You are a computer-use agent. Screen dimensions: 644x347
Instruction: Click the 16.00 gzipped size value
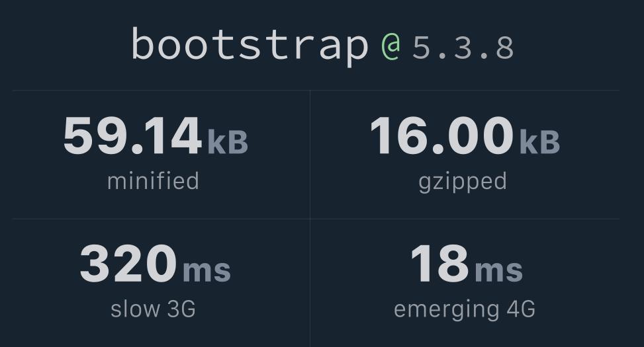point(441,137)
